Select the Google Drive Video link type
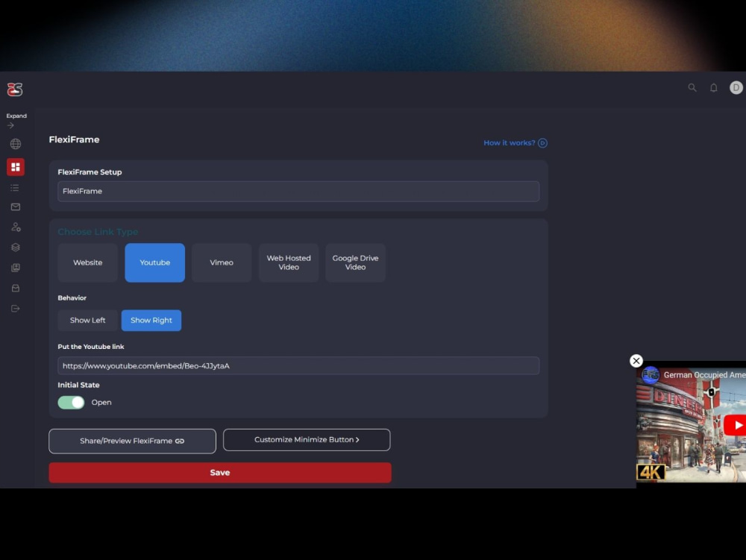The image size is (746, 560). [355, 262]
